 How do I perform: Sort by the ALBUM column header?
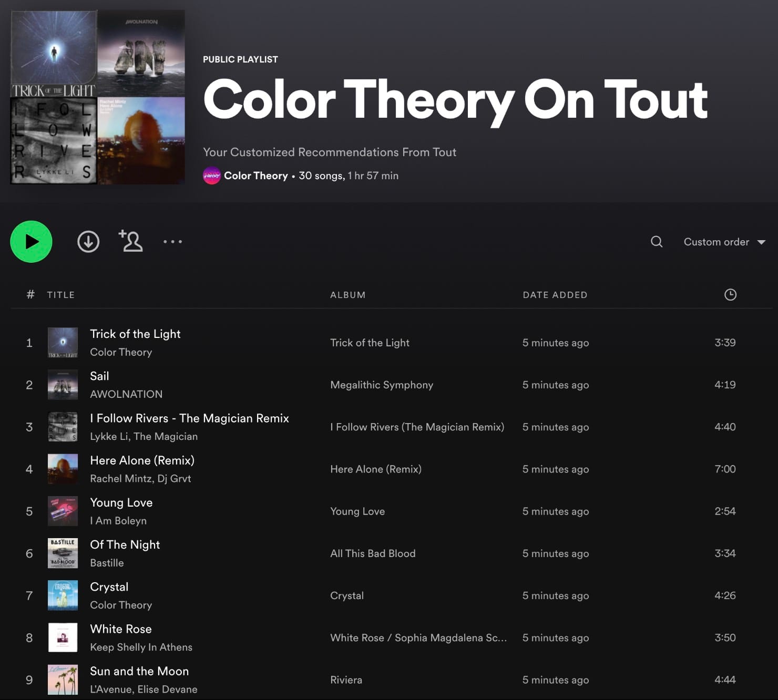coord(347,295)
